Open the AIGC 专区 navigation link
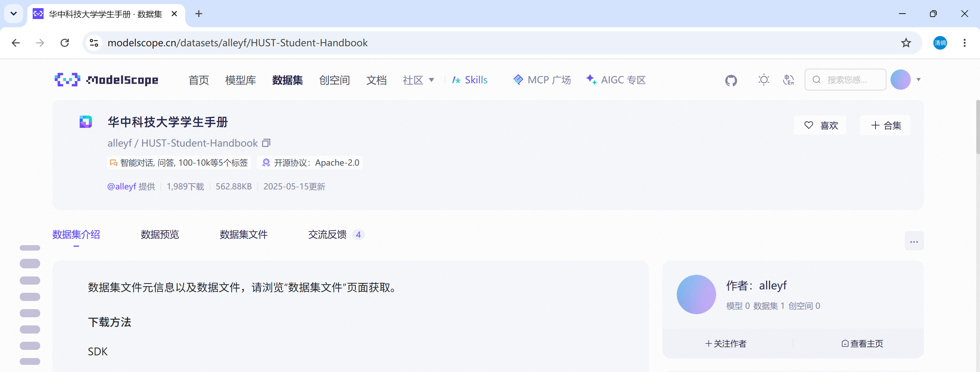Image resolution: width=980 pixels, height=372 pixels. 616,80
